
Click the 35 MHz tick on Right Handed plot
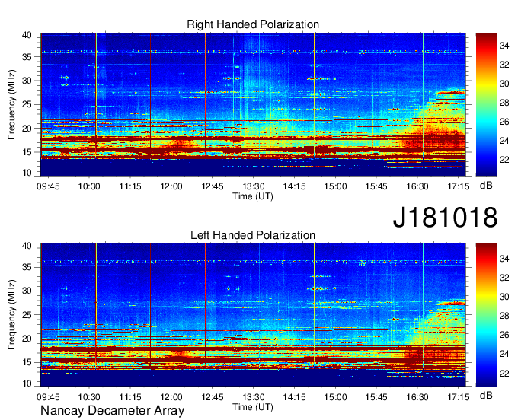coord(27,57)
